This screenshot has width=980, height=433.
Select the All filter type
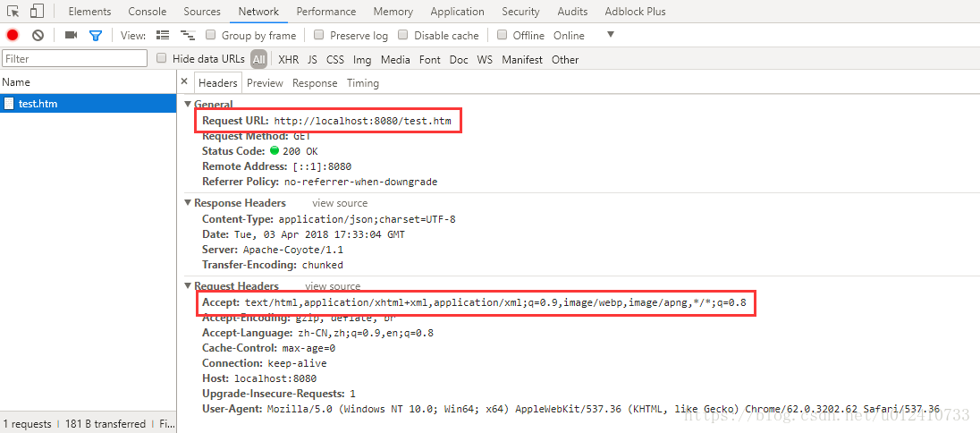tap(258, 59)
